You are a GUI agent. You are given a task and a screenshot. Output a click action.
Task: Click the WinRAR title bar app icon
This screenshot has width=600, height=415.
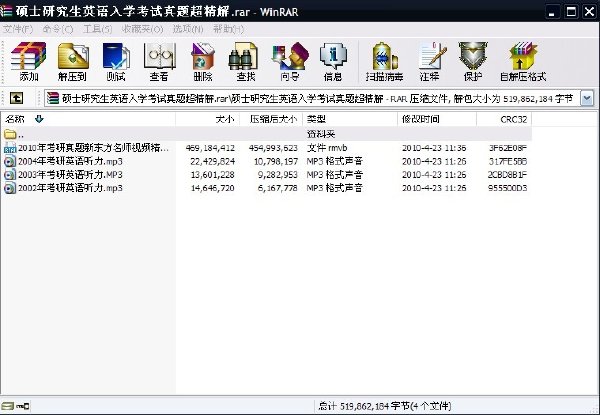pos(6,11)
